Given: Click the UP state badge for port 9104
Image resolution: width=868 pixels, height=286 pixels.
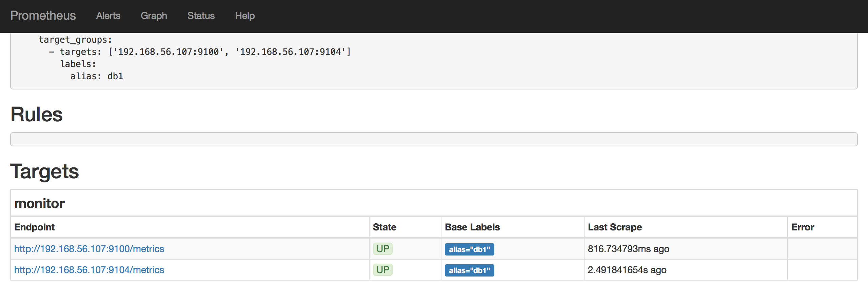Looking at the screenshot, I should (x=382, y=270).
